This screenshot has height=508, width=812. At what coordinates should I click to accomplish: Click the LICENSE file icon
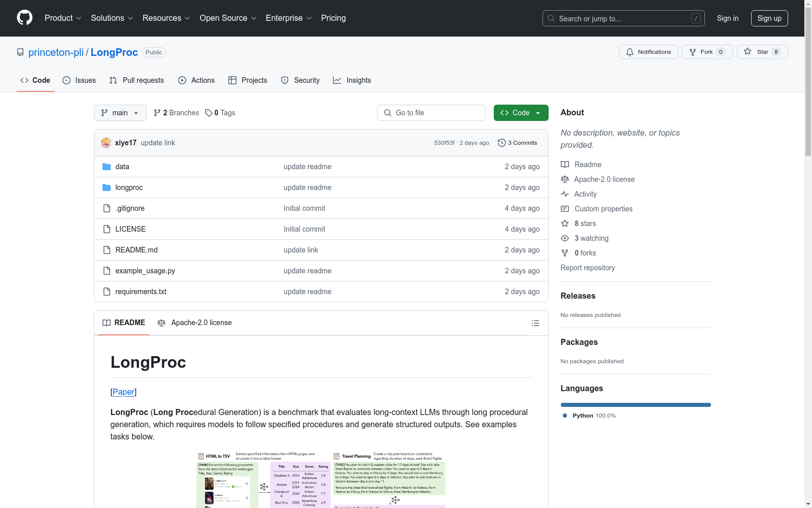[x=107, y=229]
